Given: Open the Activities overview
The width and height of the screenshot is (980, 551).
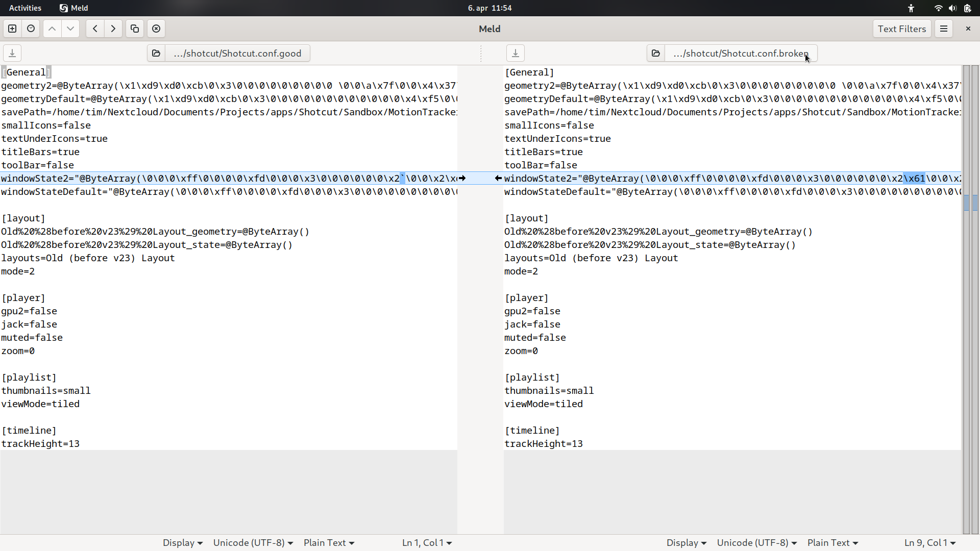Looking at the screenshot, I should pyautogui.click(x=24, y=8).
